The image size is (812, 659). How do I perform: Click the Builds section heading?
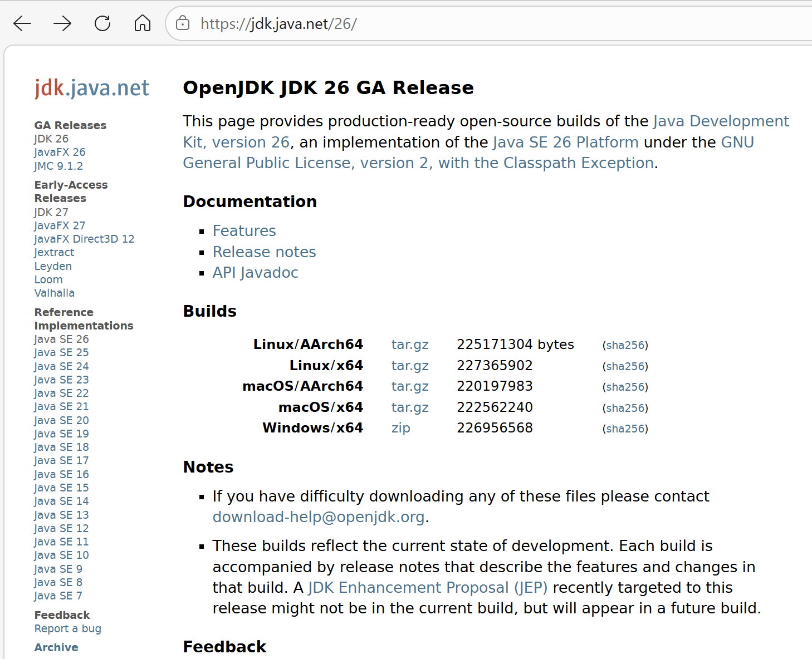click(210, 311)
